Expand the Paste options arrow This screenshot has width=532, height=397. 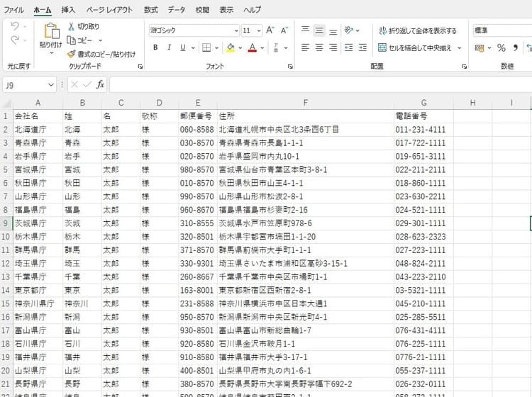click(51, 53)
